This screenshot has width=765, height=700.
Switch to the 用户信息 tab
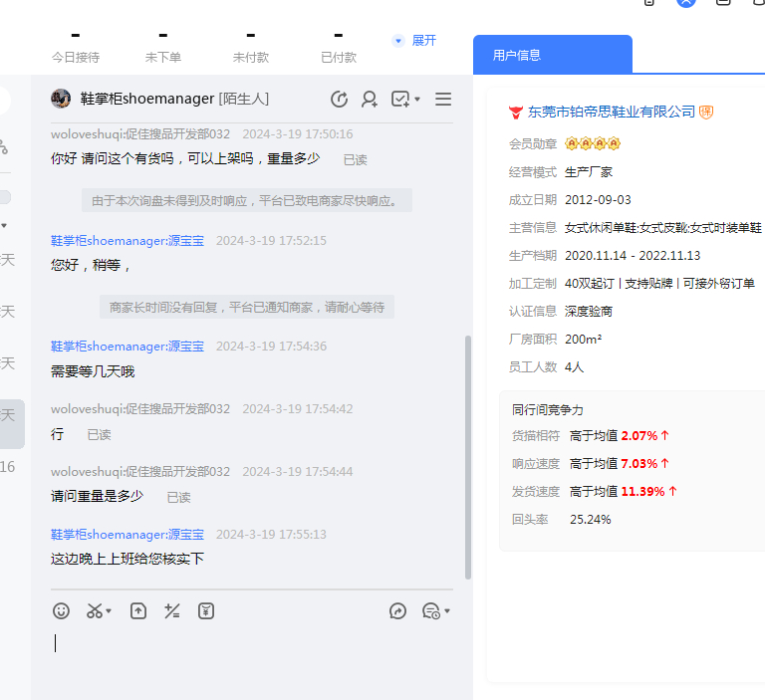pyautogui.click(x=517, y=55)
